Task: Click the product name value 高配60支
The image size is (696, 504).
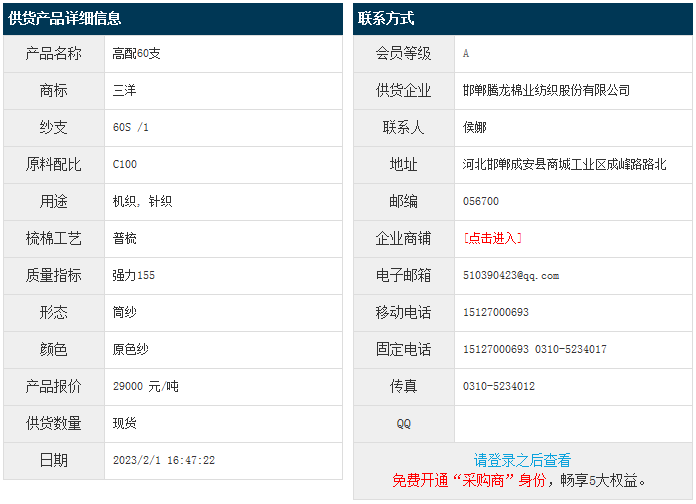Action: tap(136, 53)
